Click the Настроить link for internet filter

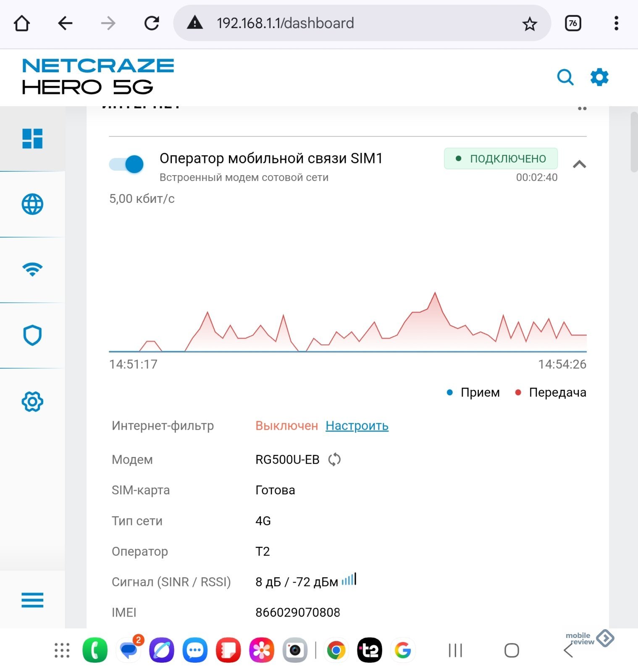click(357, 426)
